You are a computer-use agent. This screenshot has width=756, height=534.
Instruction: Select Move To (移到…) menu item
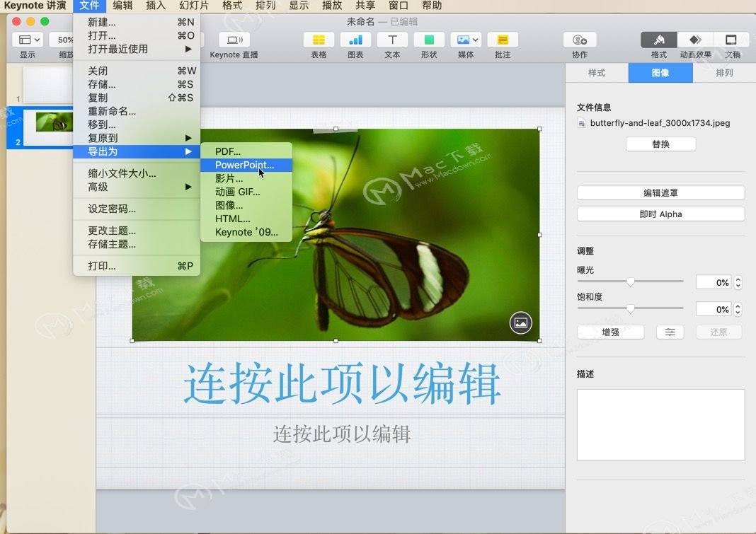click(137, 124)
